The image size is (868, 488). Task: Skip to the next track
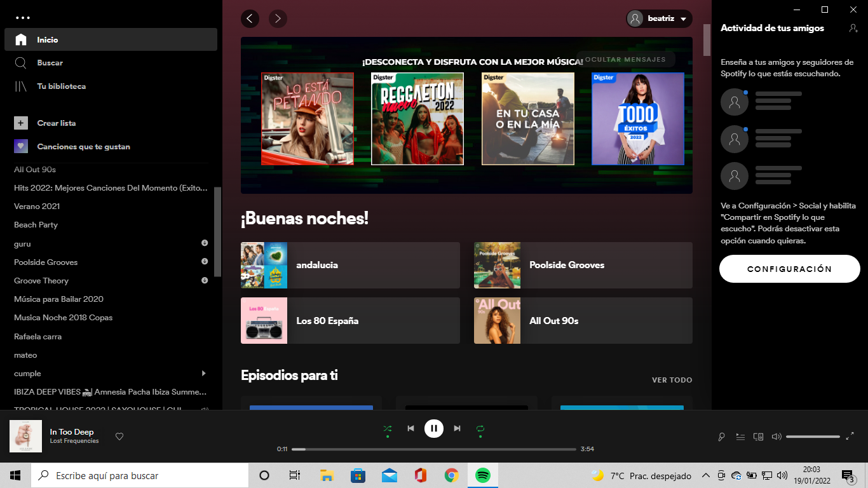[457, 429]
